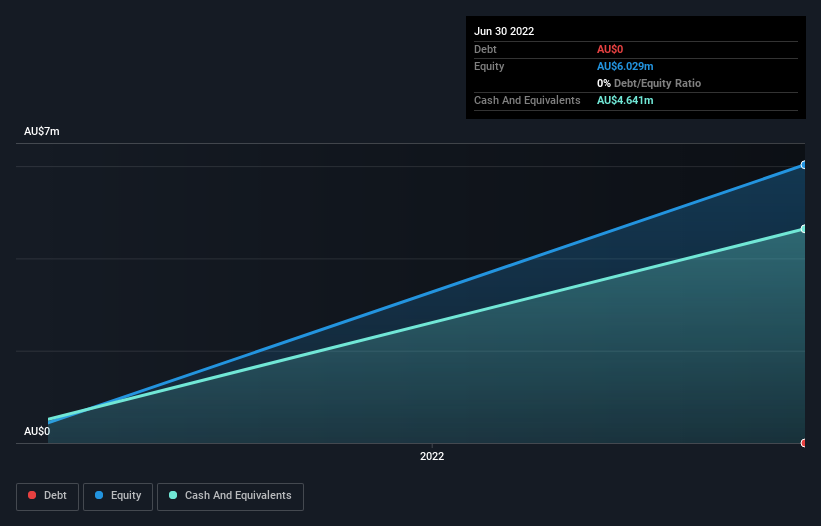
Task: Toggle the Debt legend series
Action: (47, 496)
